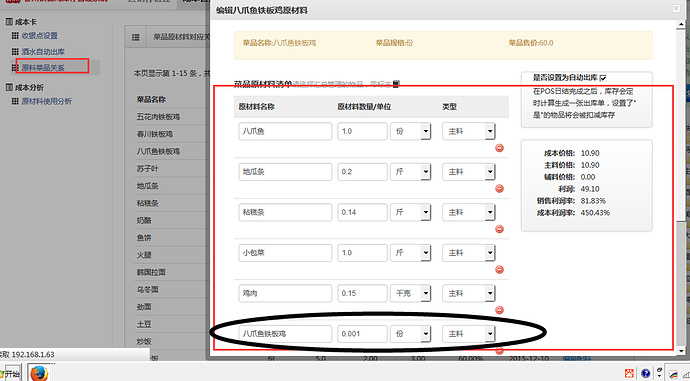Click the grid icon next to 原材料使用分析
This screenshot has width=690, height=381.
(15, 101)
